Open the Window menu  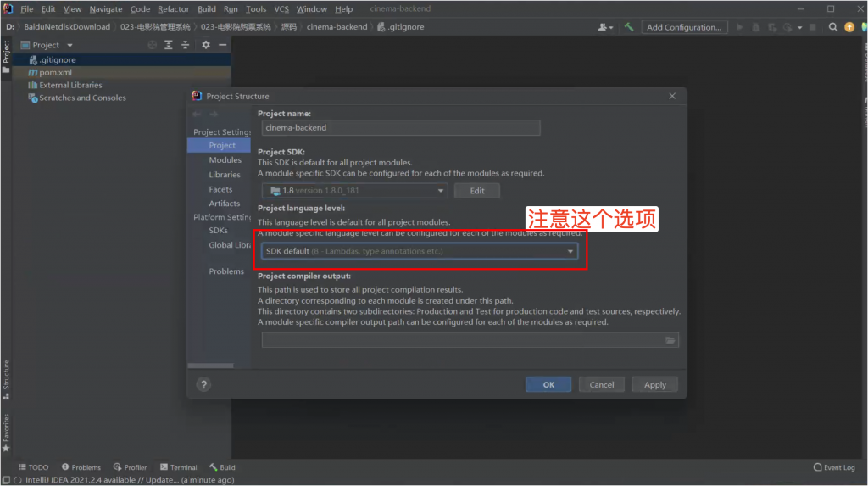pyautogui.click(x=312, y=8)
